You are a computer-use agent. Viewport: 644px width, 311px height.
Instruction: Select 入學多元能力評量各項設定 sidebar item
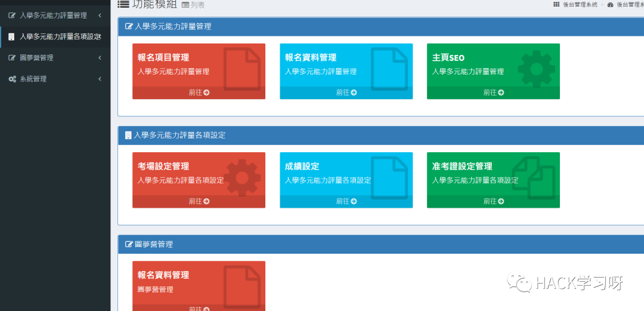click(x=55, y=36)
